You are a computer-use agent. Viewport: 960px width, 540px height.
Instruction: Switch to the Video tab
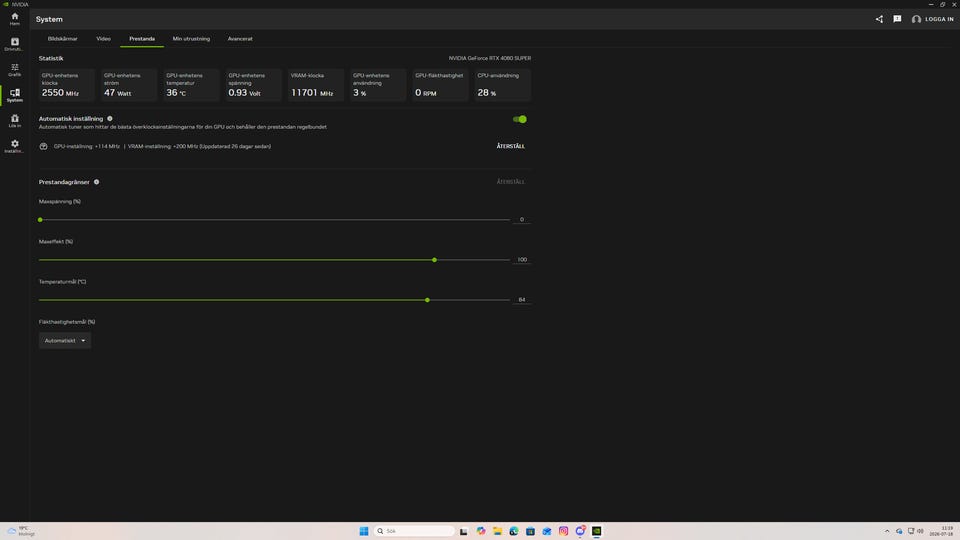[103, 39]
